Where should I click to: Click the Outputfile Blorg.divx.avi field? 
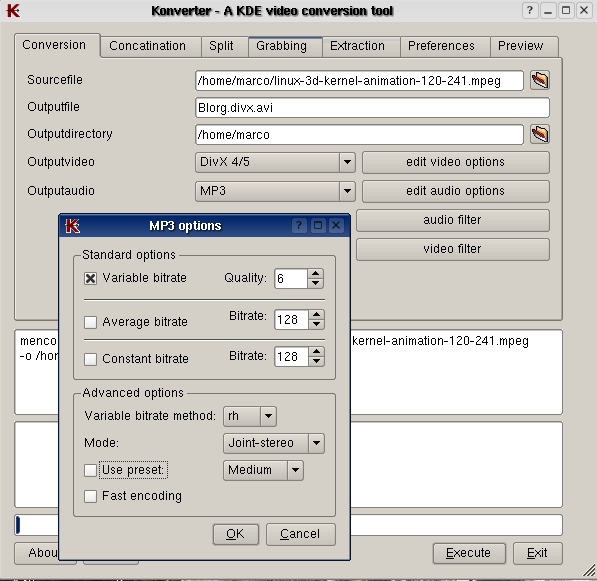click(x=372, y=108)
